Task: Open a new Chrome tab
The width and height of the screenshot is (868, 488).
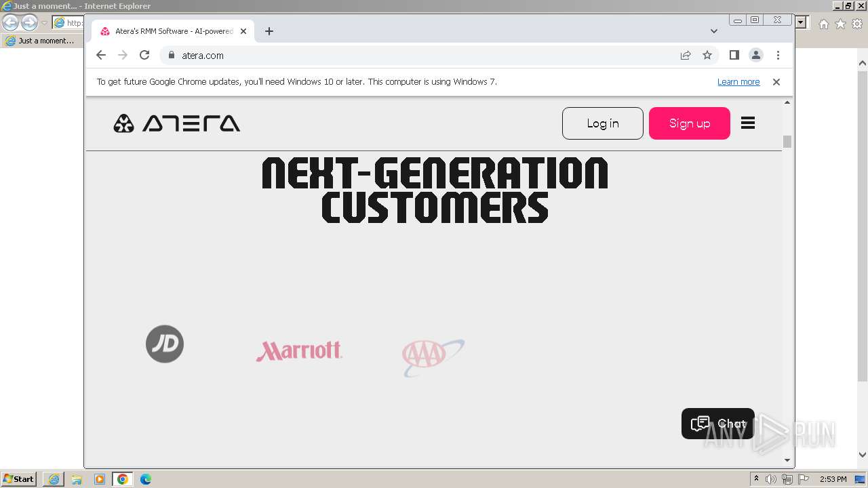Action: tap(269, 31)
